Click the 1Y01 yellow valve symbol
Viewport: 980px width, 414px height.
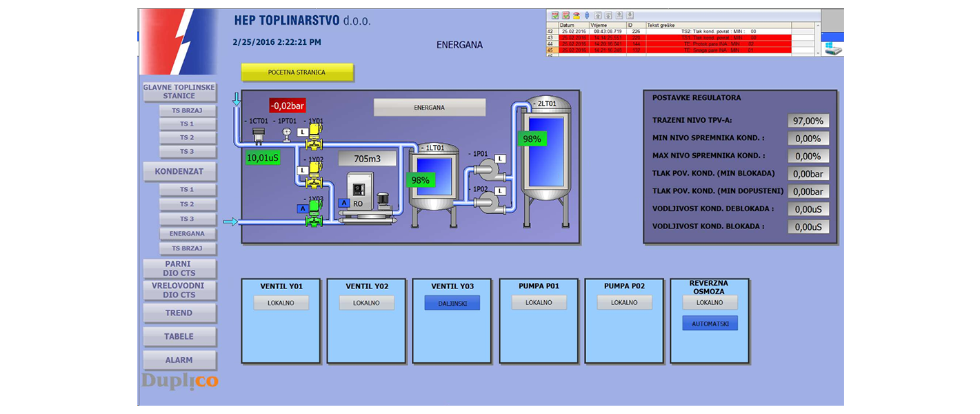[x=314, y=137]
